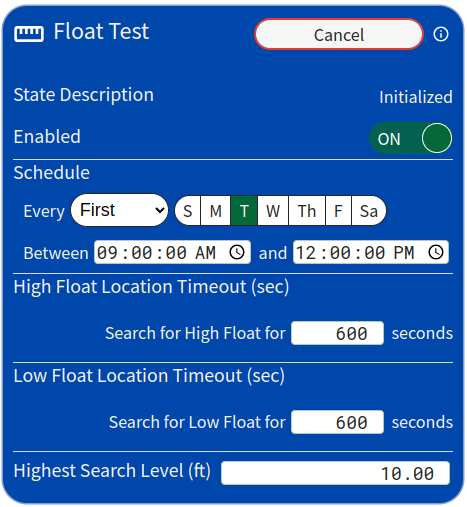The image size is (467, 507).
Task: Select the 09:00:00 AM start time field
Action: point(172,252)
